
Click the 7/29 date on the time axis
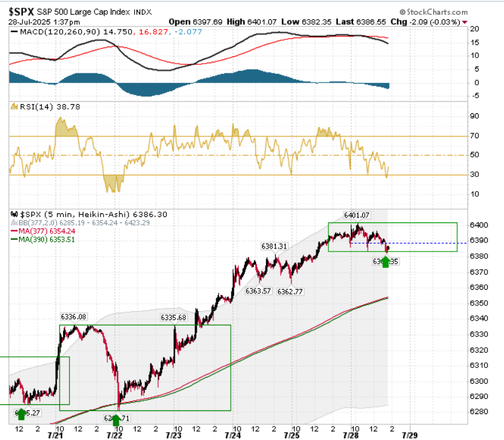click(x=410, y=436)
